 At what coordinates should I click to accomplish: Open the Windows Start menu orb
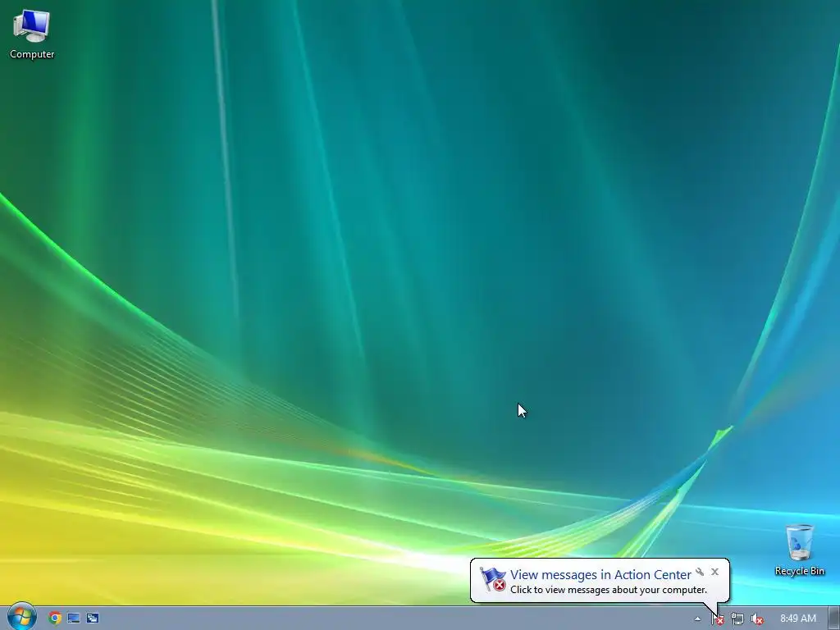[x=21, y=617]
